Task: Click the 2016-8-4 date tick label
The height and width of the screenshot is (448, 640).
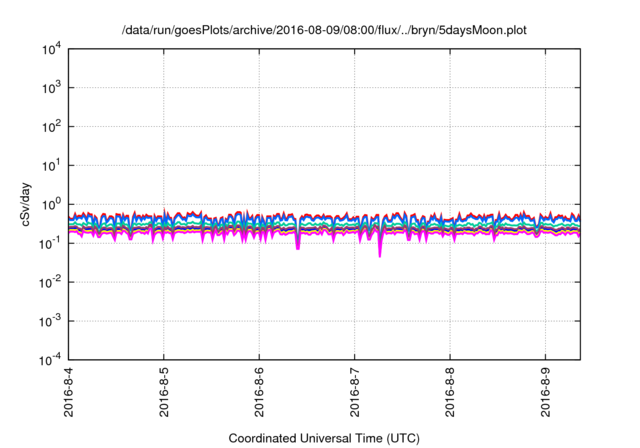Action: (x=69, y=392)
